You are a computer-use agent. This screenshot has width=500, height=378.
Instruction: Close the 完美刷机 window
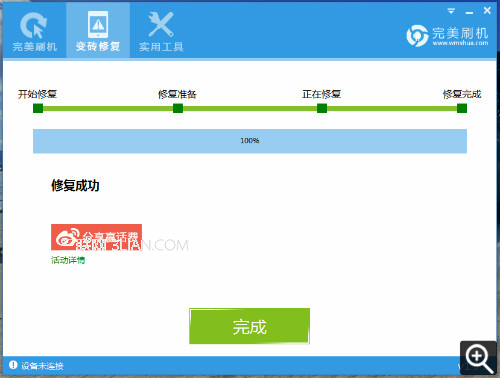pyautogui.click(x=487, y=11)
